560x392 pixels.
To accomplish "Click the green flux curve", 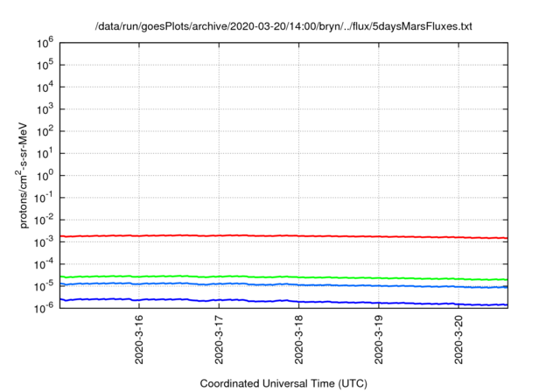I will [283, 276].
